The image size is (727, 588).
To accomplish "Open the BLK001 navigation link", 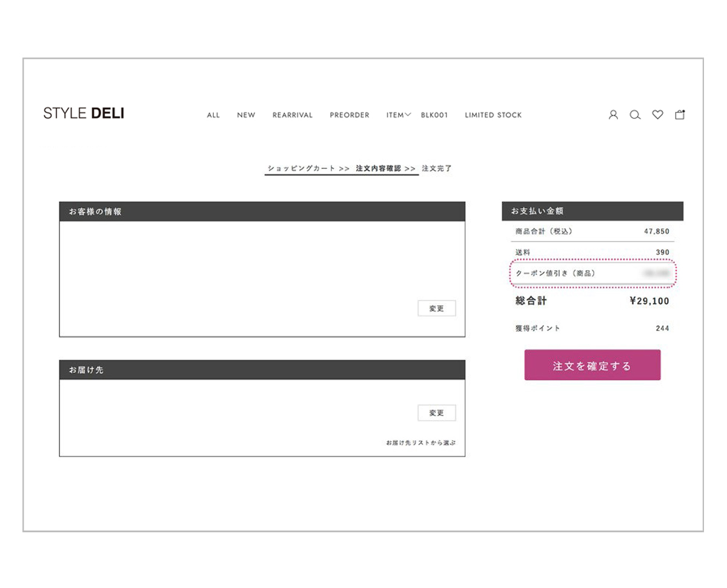I will [434, 115].
